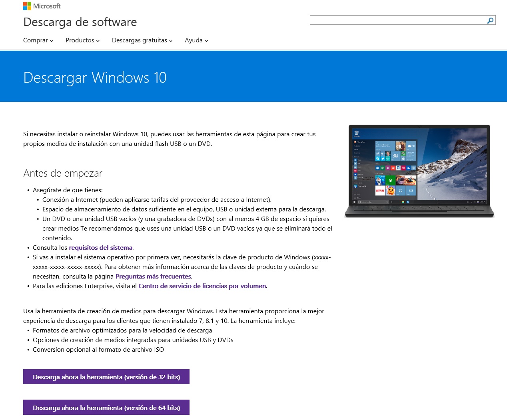
Task: Expand the Descargas gratuitas menu
Action: click(x=142, y=40)
